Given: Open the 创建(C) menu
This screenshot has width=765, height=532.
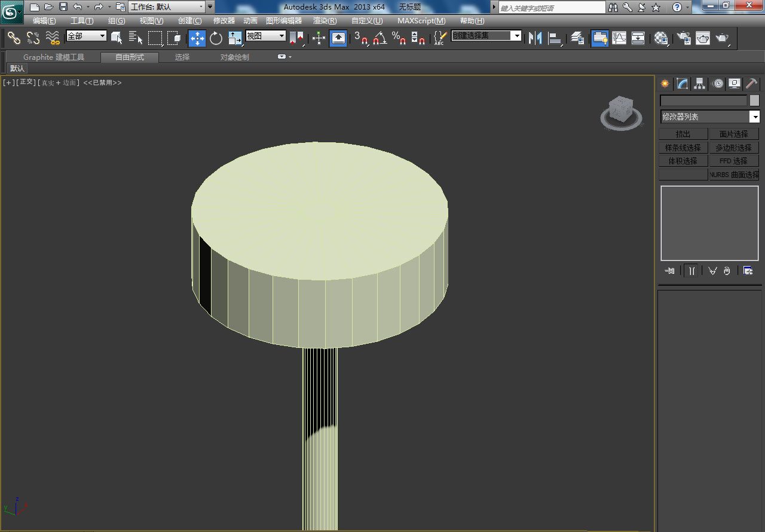Looking at the screenshot, I should point(190,21).
